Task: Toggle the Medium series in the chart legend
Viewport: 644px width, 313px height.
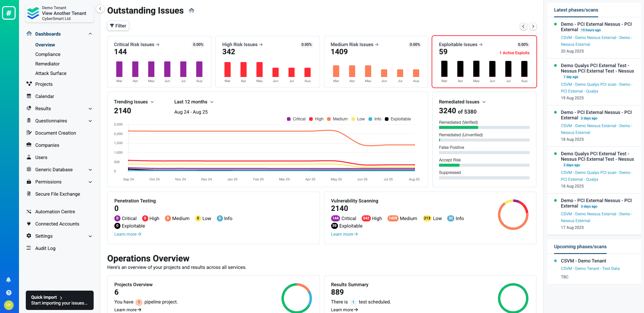Action: click(x=337, y=119)
